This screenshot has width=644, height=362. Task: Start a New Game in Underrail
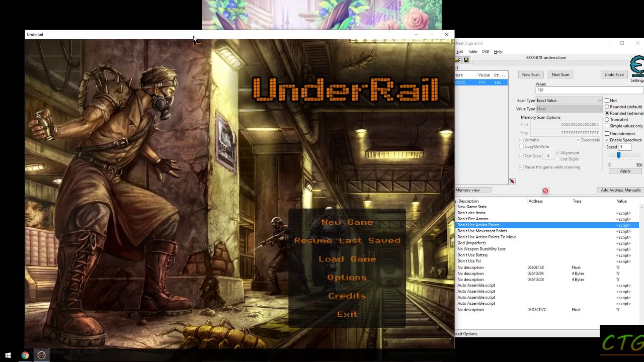347,222
